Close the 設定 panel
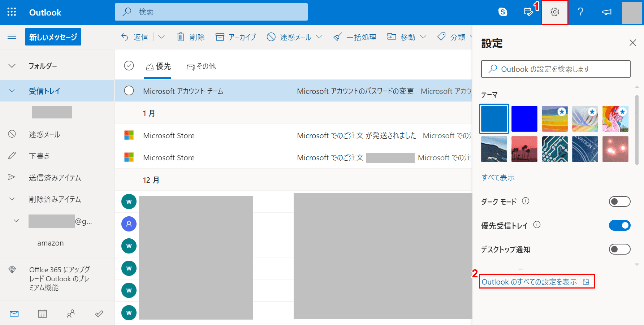This screenshot has height=325, width=644. tap(633, 43)
